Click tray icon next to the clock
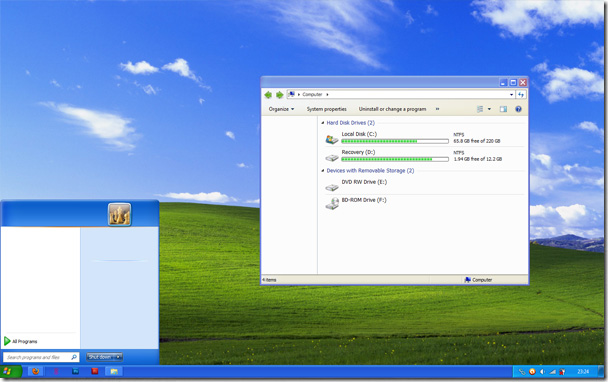Screen dimensions: 608x382 tap(562, 372)
